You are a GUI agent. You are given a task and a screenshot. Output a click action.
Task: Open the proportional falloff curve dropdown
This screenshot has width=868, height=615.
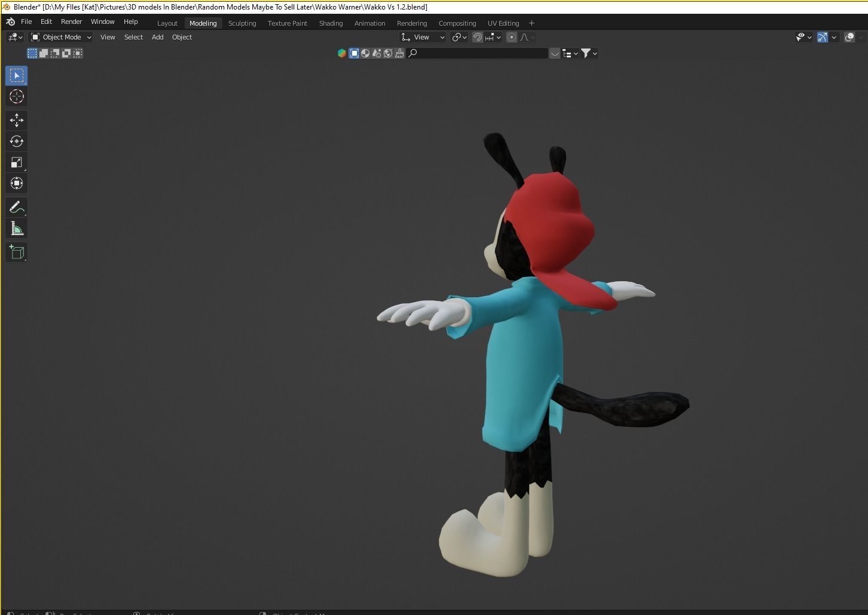pos(527,37)
